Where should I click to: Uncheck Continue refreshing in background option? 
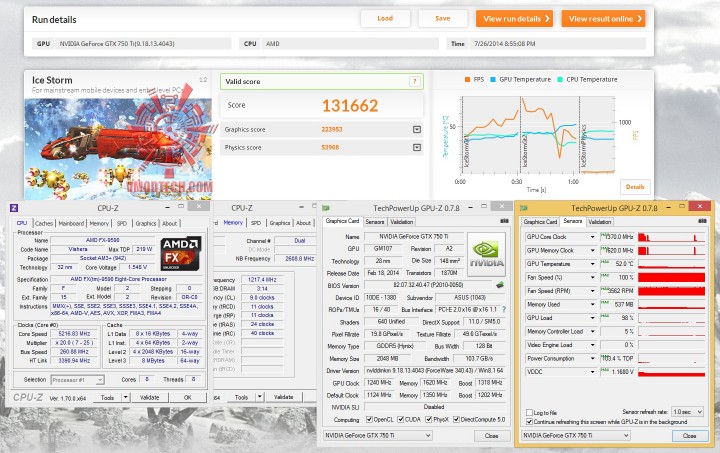[x=529, y=421]
